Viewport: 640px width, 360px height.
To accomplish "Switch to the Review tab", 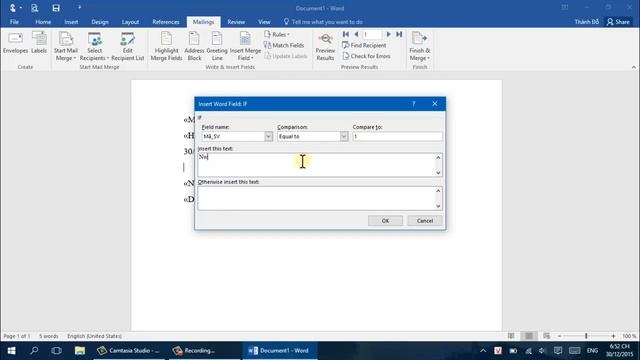I will 236,22.
